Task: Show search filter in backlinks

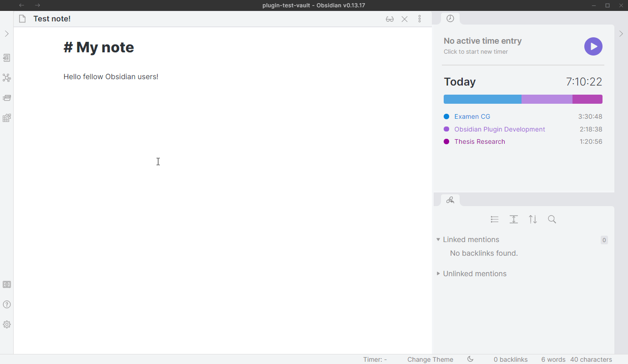Action: click(x=552, y=219)
